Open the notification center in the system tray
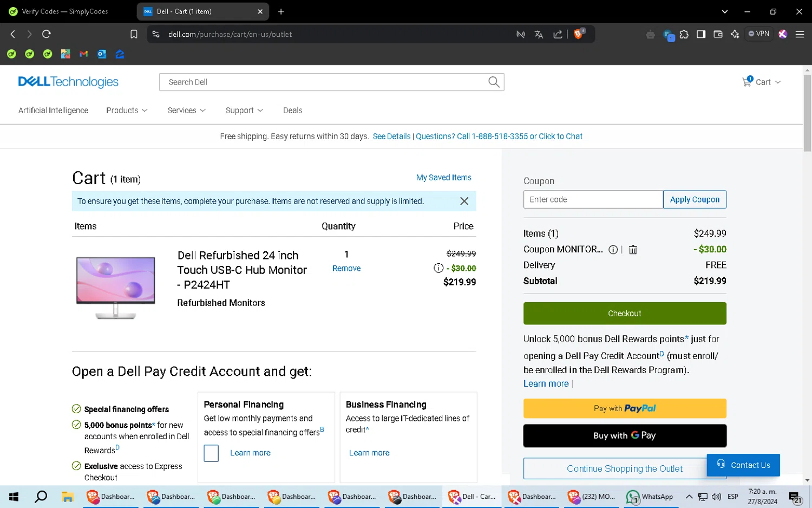This screenshot has height=508, width=812. (795, 497)
